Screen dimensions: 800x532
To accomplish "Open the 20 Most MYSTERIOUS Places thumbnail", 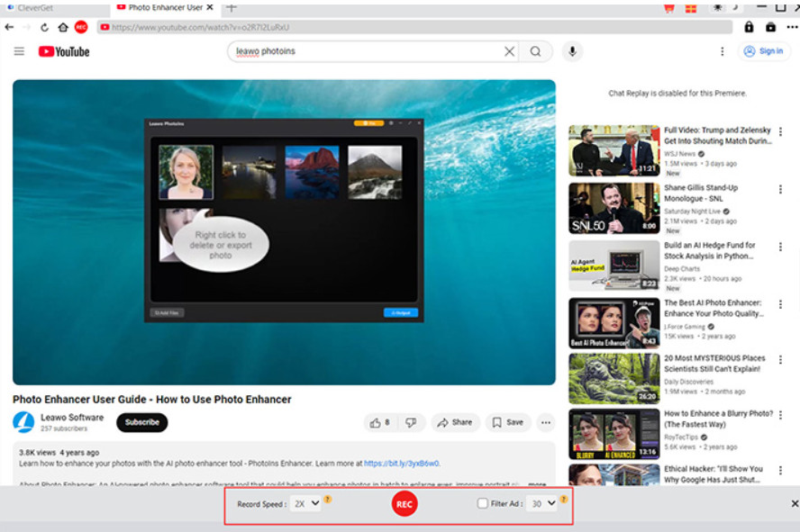I will pyautogui.click(x=614, y=379).
